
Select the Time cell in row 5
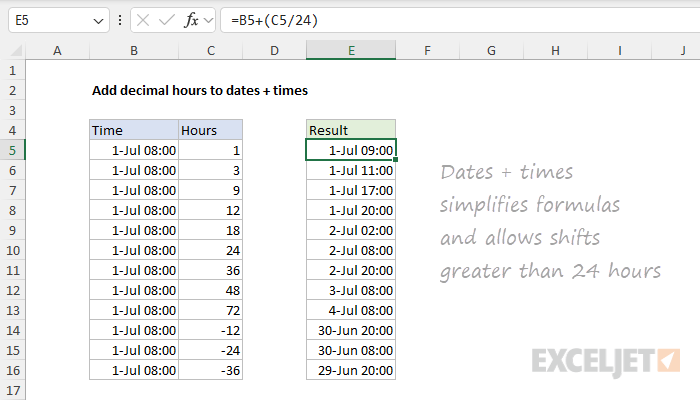pos(134,150)
